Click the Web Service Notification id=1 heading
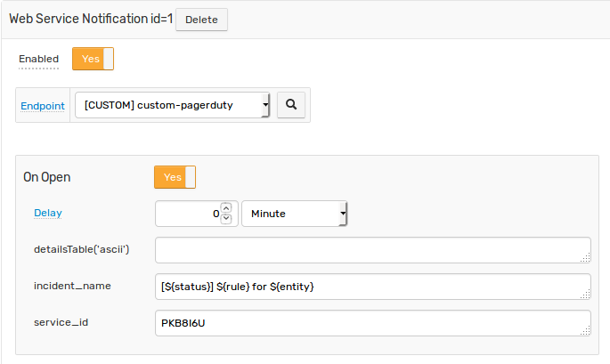610x364 pixels. coord(91,19)
